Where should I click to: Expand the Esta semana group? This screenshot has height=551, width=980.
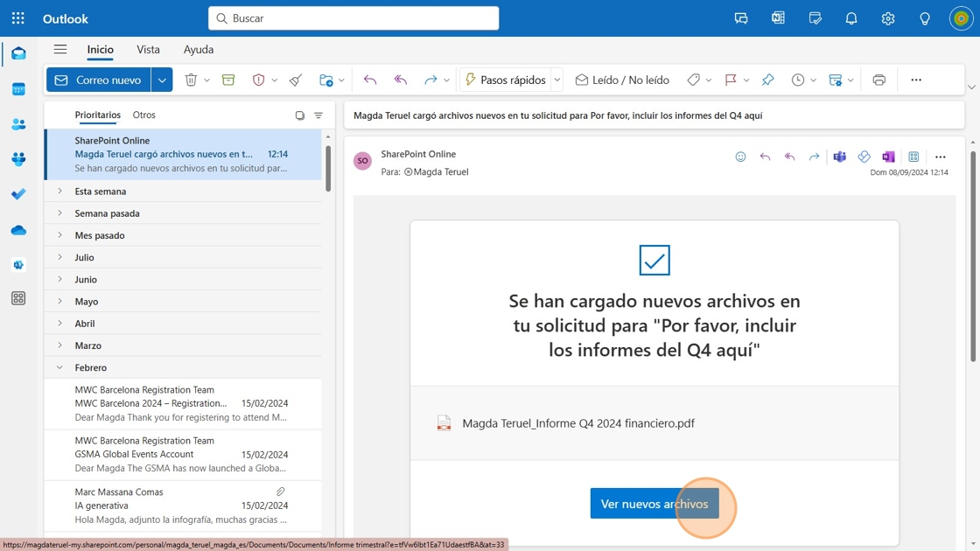pos(60,192)
